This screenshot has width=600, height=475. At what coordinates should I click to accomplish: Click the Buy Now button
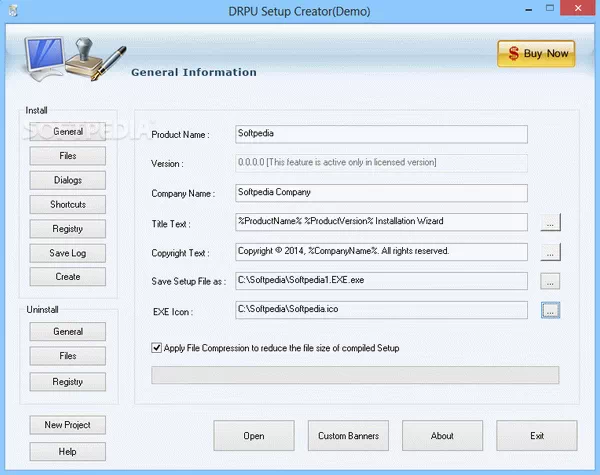point(536,54)
